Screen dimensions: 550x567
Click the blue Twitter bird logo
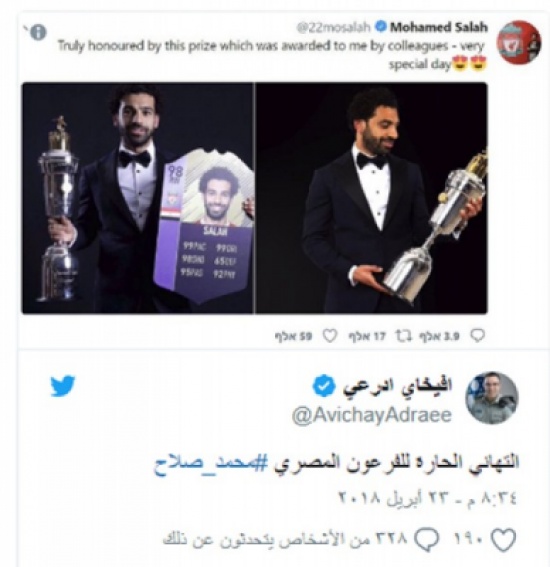coord(63,386)
